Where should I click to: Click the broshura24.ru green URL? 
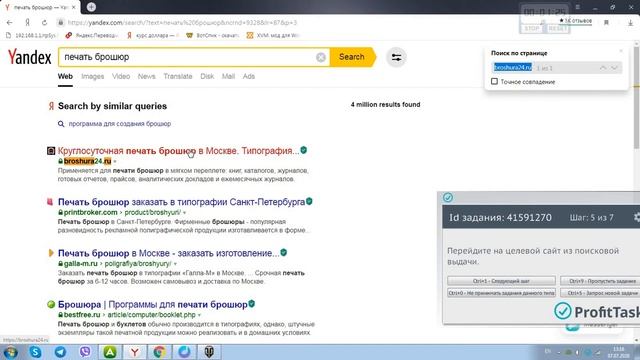pos(87,161)
